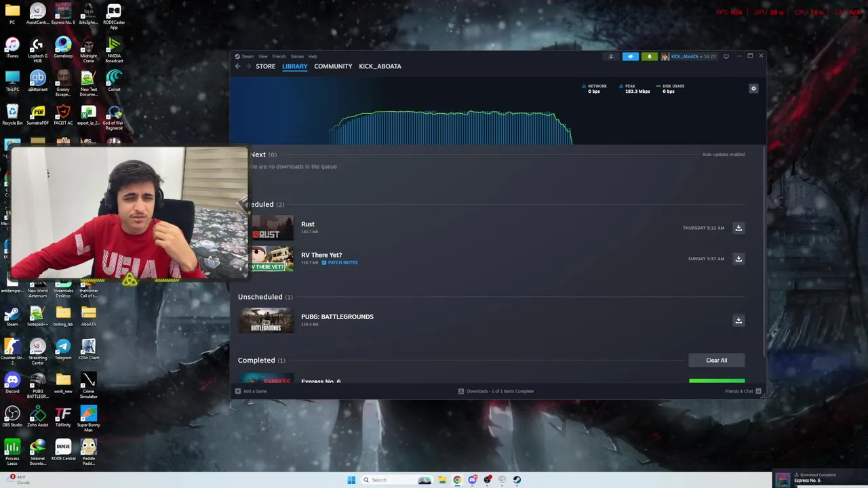The height and width of the screenshot is (488, 868).
Task: Switch Steam to Big Picture mode icon
Action: pyautogui.click(x=726, y=56)
